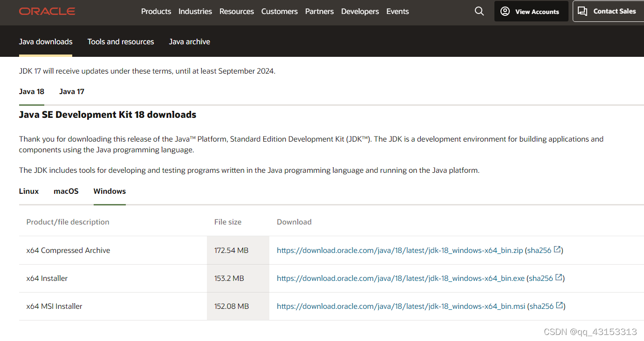Click external-link icon in Compressed Archive row

pos(557,250)
